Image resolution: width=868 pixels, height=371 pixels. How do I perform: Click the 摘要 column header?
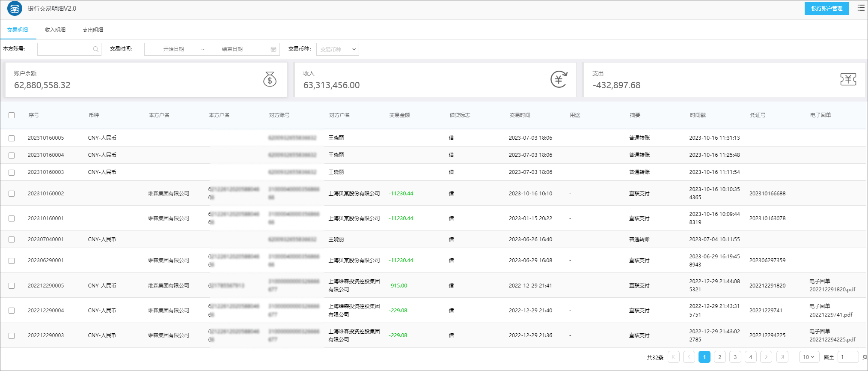(635, 115)
